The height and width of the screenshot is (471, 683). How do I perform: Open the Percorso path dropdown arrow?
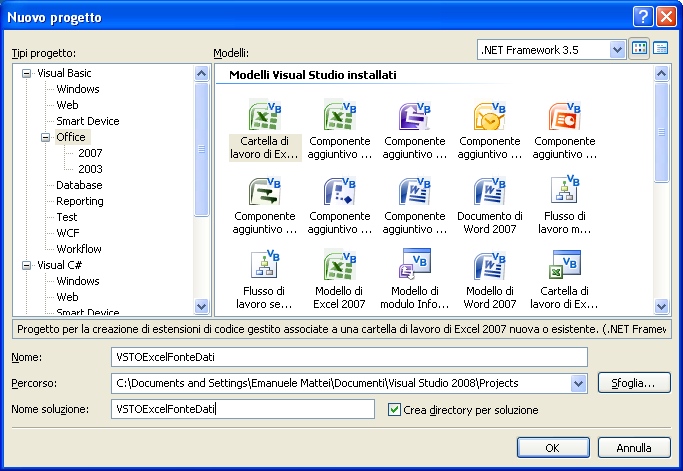[x=578, y=383]
